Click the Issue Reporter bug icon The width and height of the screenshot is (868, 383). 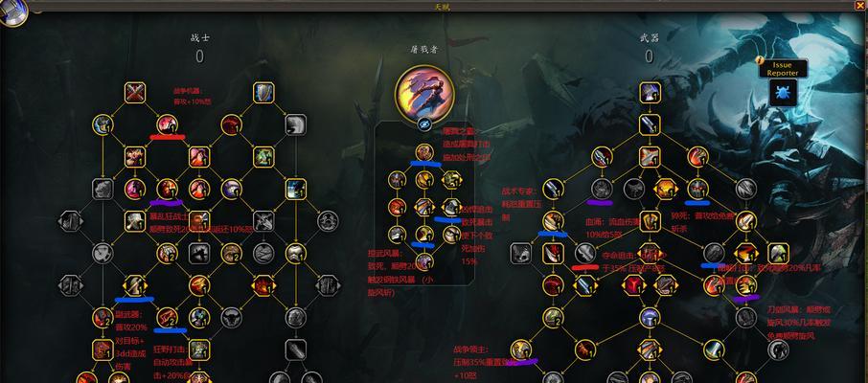[784, 93]
